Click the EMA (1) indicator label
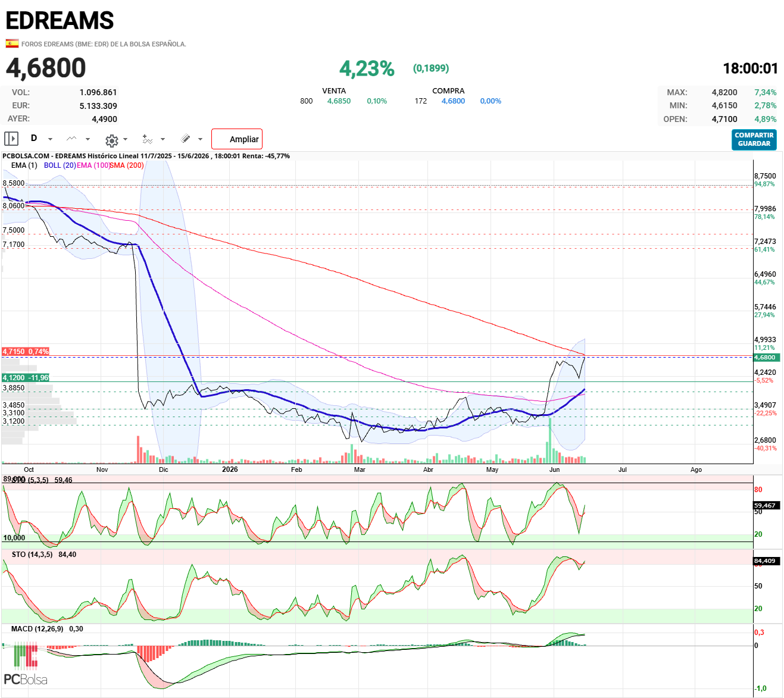Viewport: 784px width, 698px height. click(24, 165)
